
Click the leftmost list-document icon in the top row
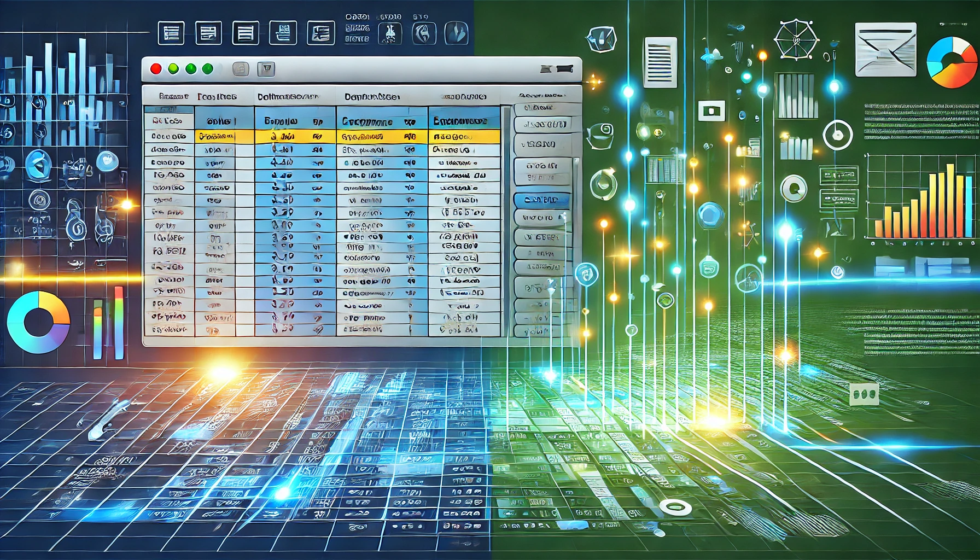[x=171, y=33]
